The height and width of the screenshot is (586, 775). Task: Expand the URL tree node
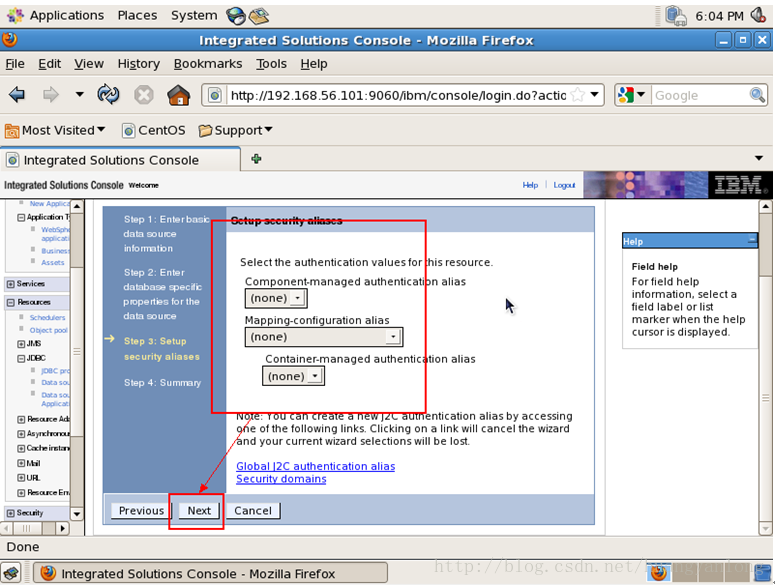(21, 478)
